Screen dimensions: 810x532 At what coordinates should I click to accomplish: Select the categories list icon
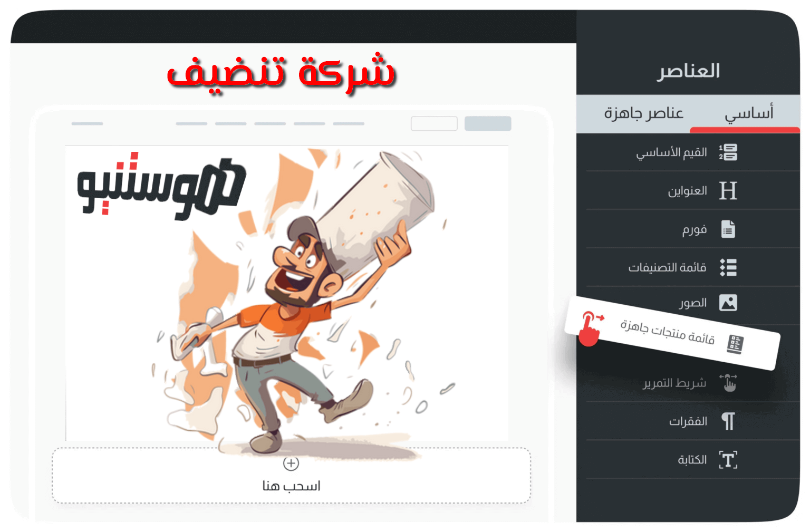coord(728,267)
